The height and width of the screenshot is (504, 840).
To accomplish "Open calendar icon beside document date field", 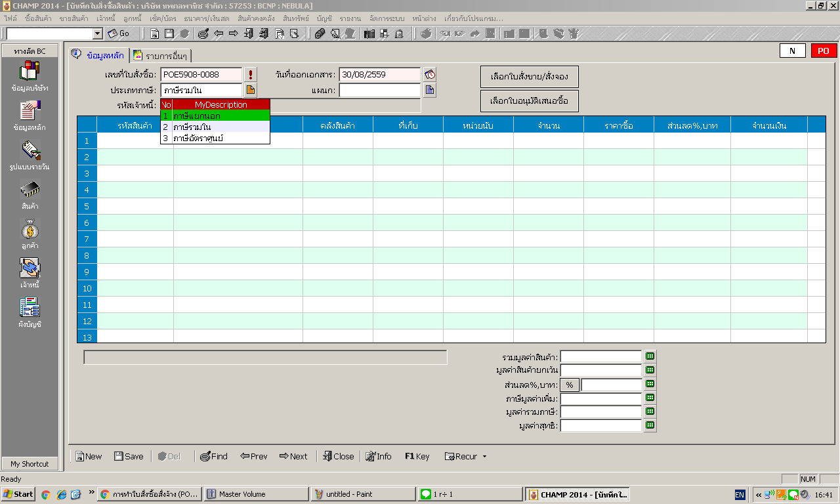I will coord(430,74).
